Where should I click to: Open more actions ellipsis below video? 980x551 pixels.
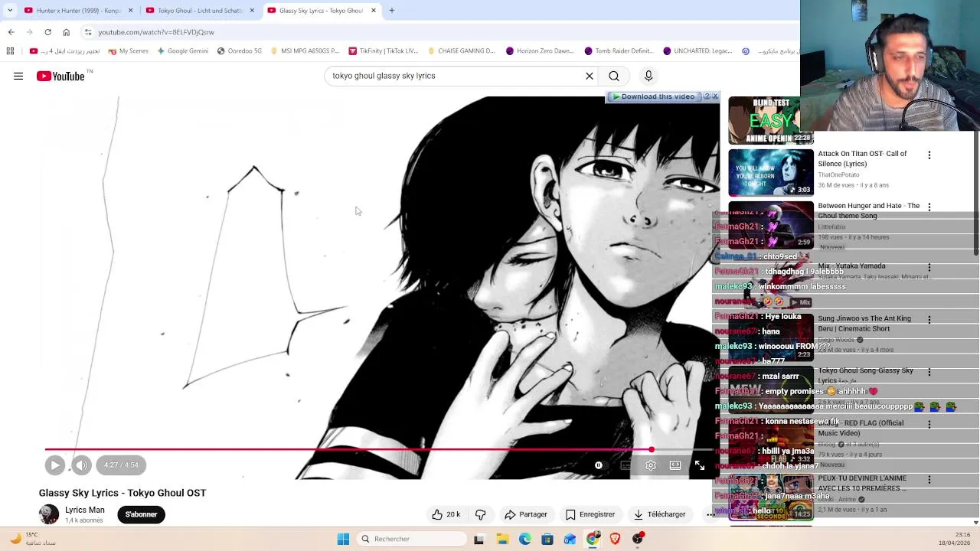(x=710, y=514)
